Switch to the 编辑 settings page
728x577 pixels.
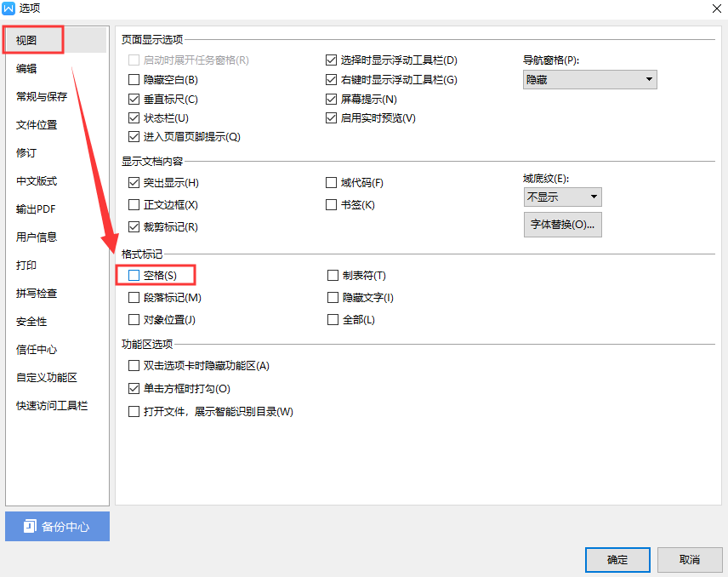pos(26,69)
